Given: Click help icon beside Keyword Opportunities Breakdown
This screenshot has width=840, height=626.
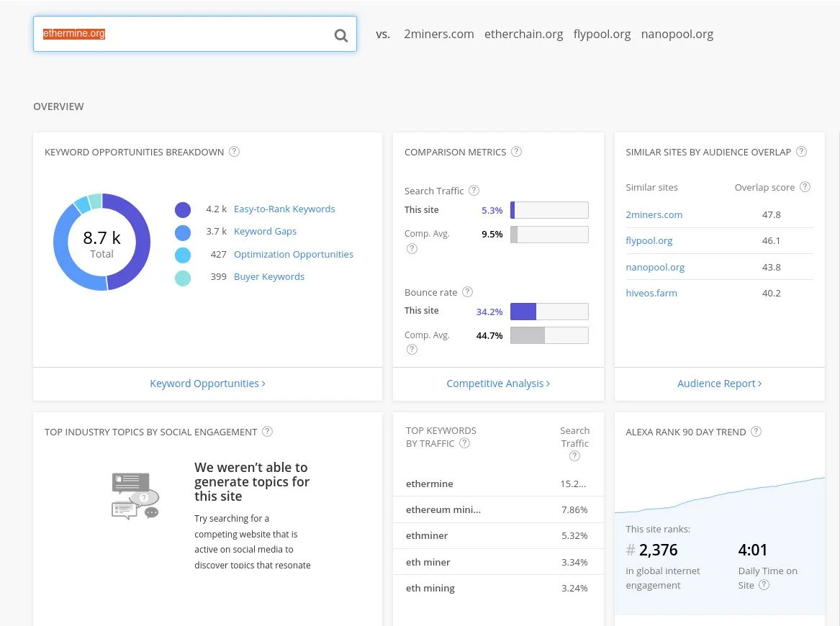Looking at the screenshot, I should pos(234,152).
